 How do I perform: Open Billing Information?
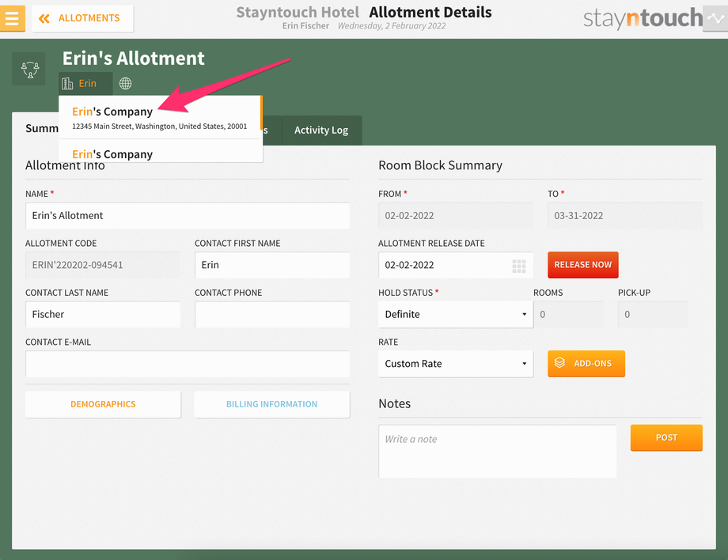[272, 404]
